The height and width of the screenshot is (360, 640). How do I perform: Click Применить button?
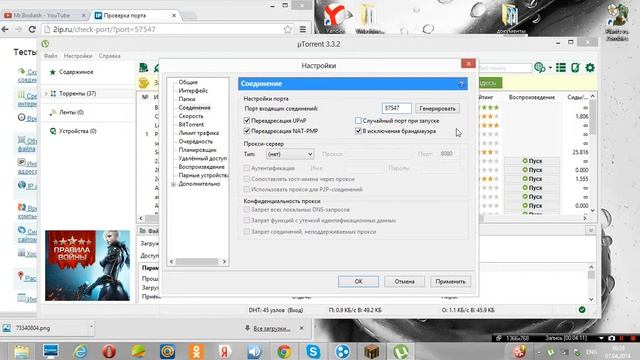[450, 282]
